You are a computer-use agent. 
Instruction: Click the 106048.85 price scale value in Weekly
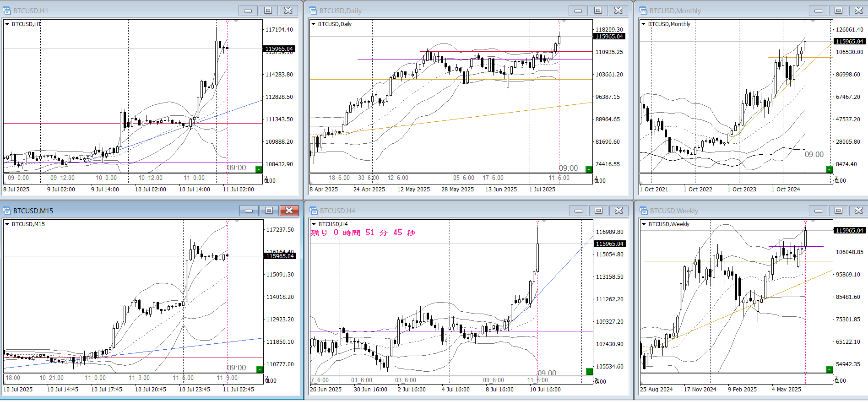tap(850, 252)
